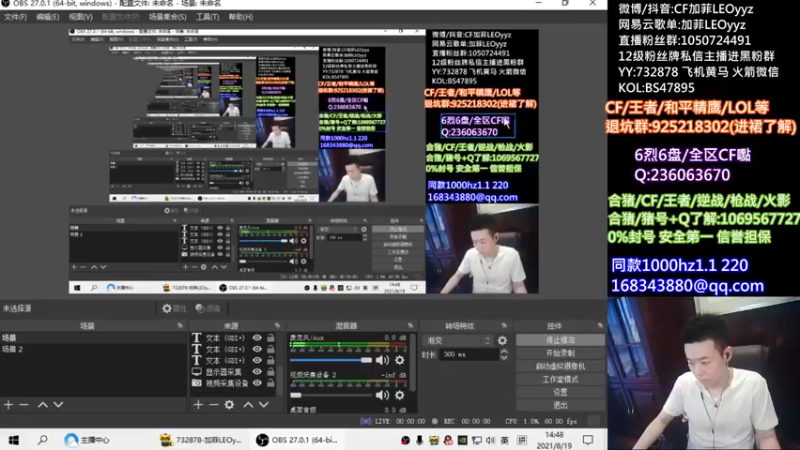This screenshot has width=800, height=450.
Task: Open the 文件(F) menu
Action: 15,17
